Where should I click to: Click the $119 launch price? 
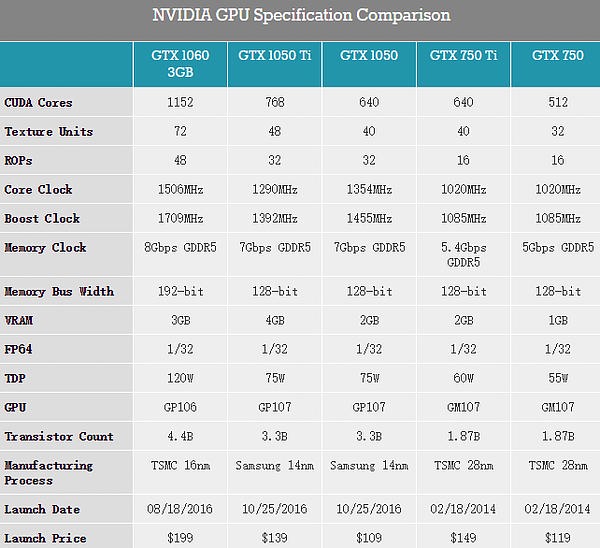coord(558,538)
